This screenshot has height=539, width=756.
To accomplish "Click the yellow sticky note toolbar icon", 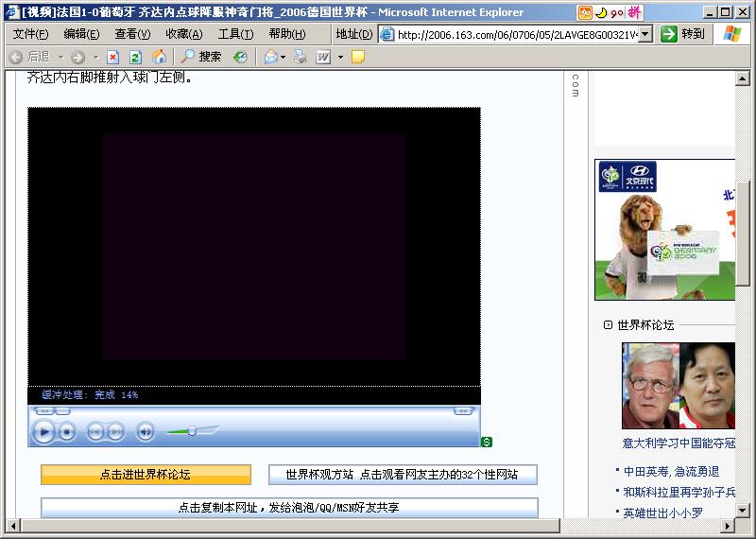I will [x=358, y=58].
